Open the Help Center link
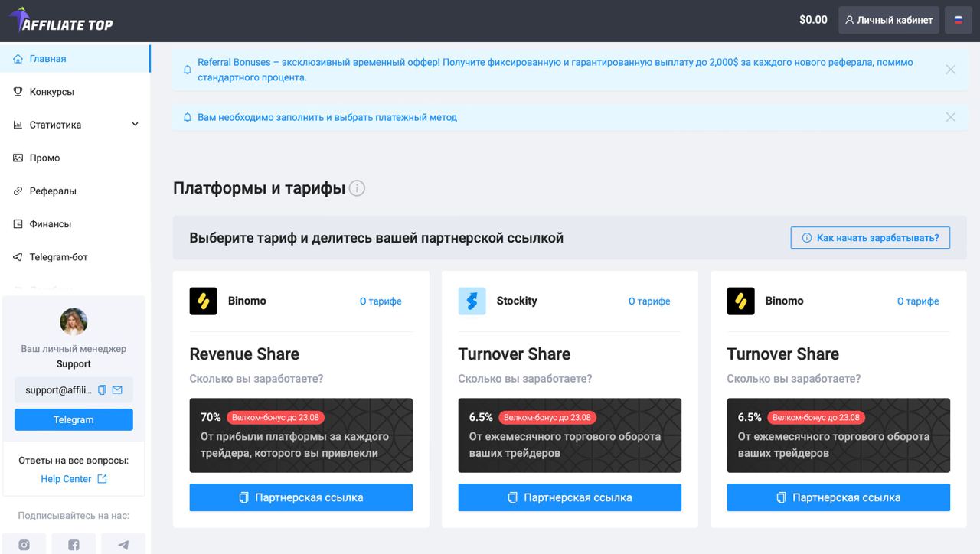 pyautogui.click(x=66, y=479)
